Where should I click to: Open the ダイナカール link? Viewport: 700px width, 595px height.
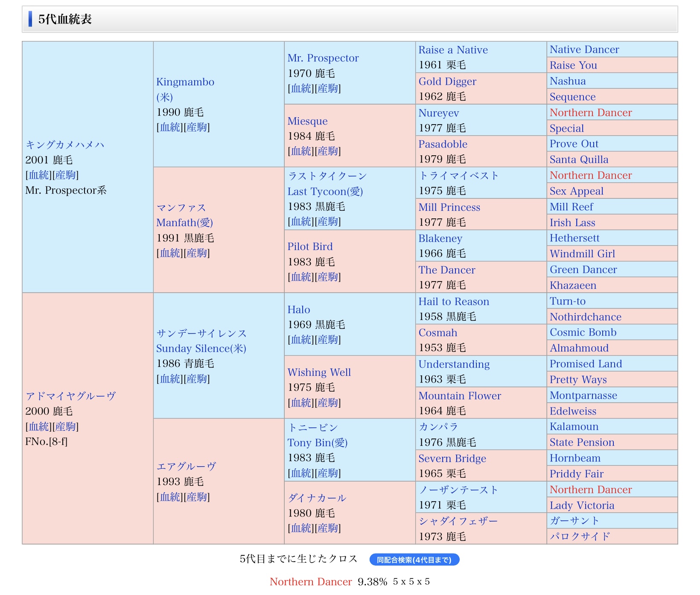[x=317, y=498]
